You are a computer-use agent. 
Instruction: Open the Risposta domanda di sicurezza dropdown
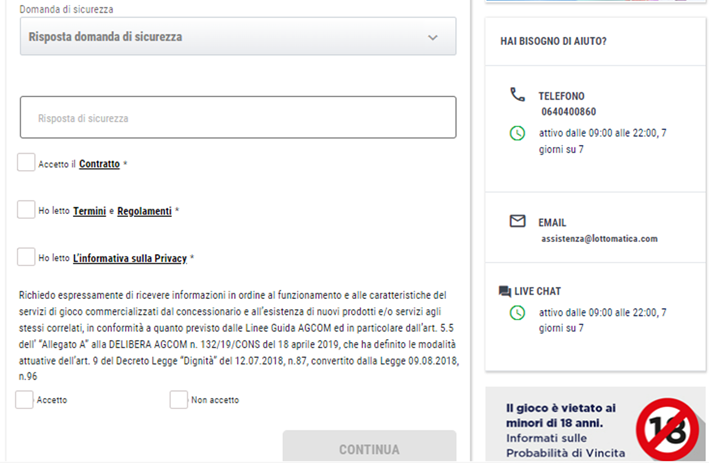(237, 37)
